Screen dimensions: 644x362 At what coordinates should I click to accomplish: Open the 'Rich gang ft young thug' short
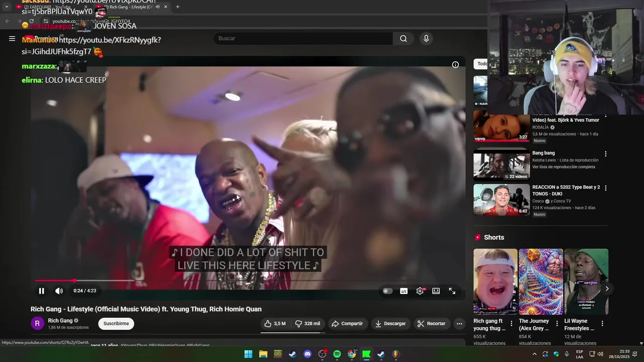point(495,282)
